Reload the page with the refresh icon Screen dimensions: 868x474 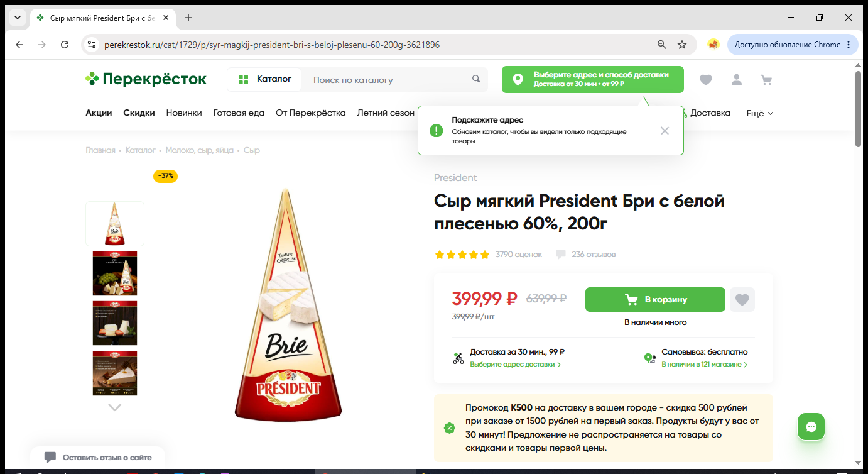[x=65, y=45]
